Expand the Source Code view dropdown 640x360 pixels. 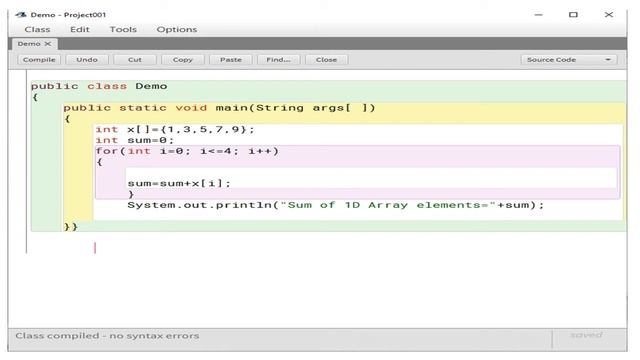click(569, 60)
